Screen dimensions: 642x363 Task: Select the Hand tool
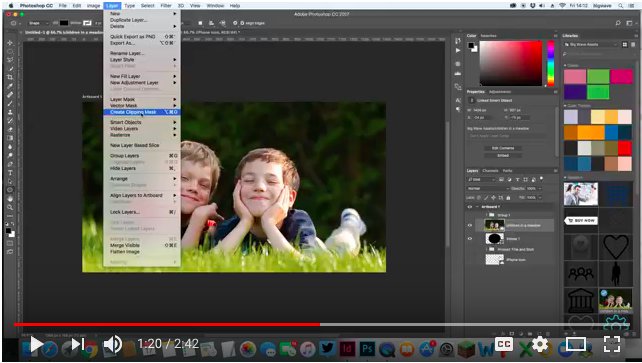pos(10,199)
